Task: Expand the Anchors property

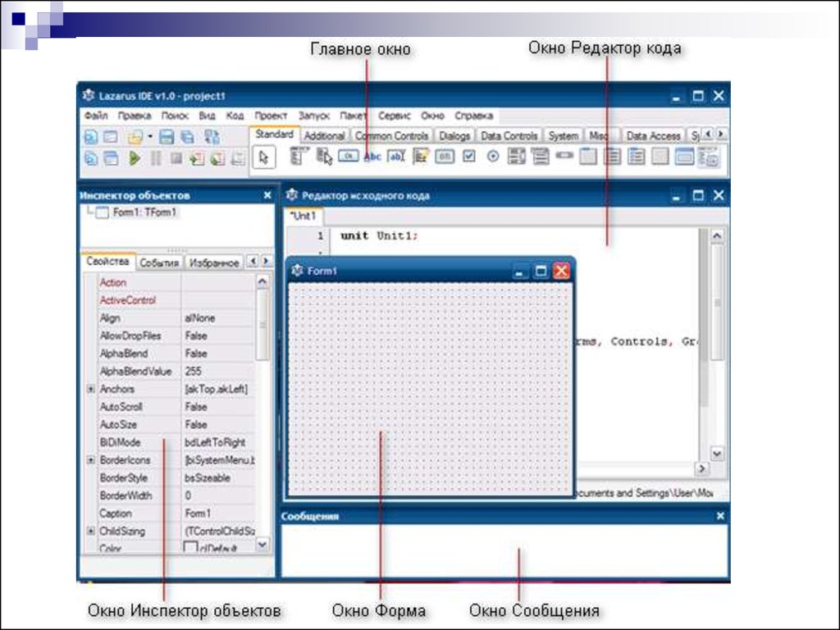Action: click(x=90, y=389)
